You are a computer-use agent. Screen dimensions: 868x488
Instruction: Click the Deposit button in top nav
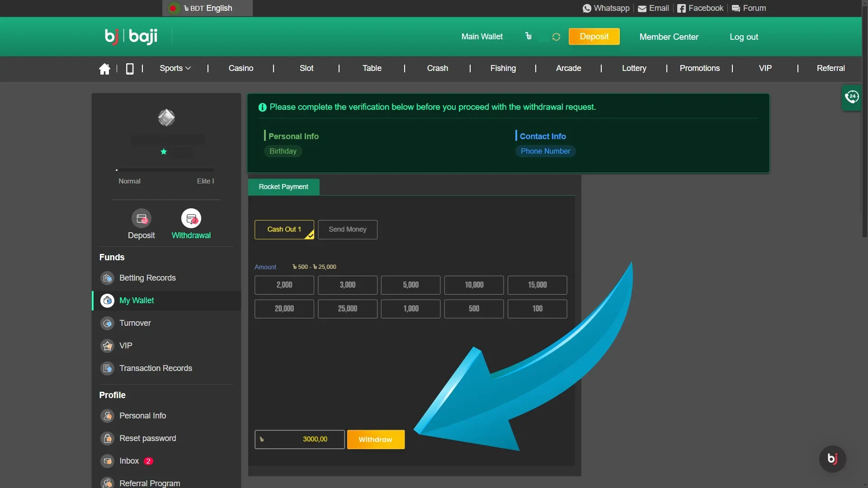point(594,37)
